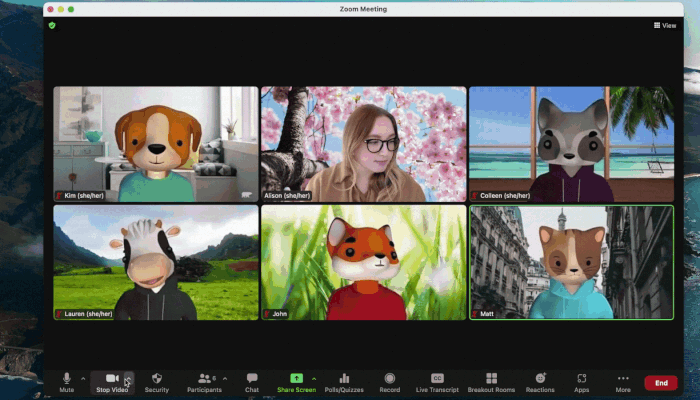Open the Reactions menu

540,381
